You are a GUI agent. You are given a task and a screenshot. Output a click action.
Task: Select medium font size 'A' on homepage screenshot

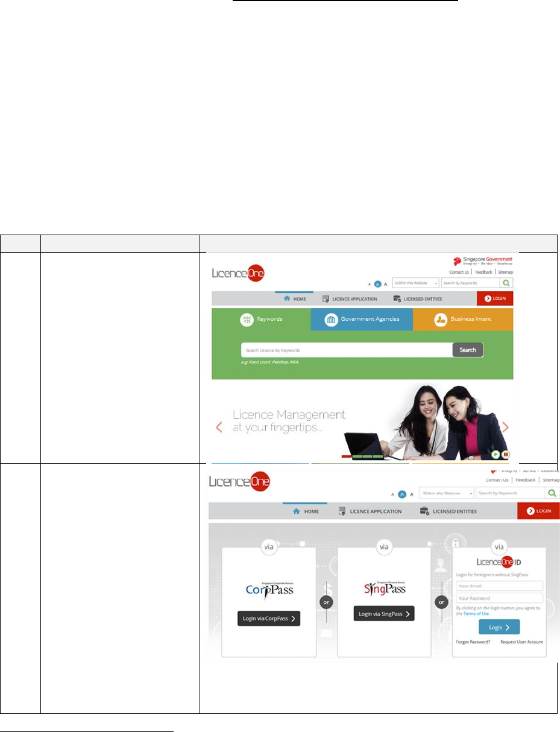tap(377, 283)
